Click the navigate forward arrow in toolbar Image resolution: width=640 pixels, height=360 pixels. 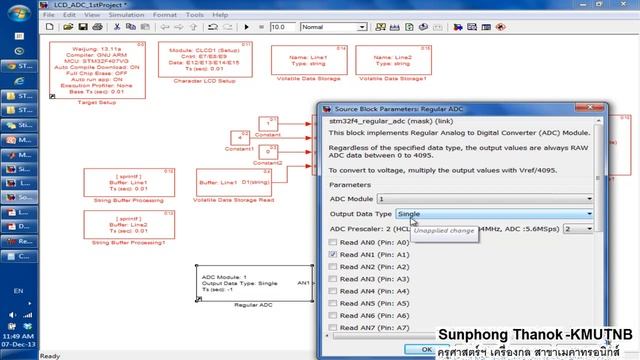(179, 27)
